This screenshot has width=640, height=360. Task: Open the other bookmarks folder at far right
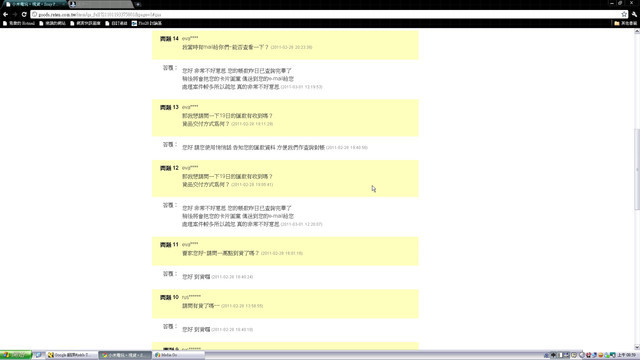(x=625, y=23)
